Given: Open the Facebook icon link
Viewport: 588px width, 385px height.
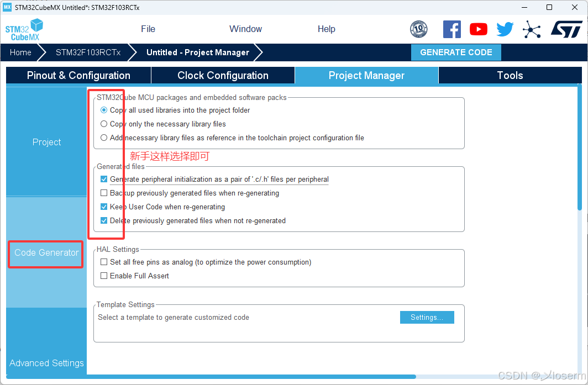Looking at the screenshot, I should point(452,29).
